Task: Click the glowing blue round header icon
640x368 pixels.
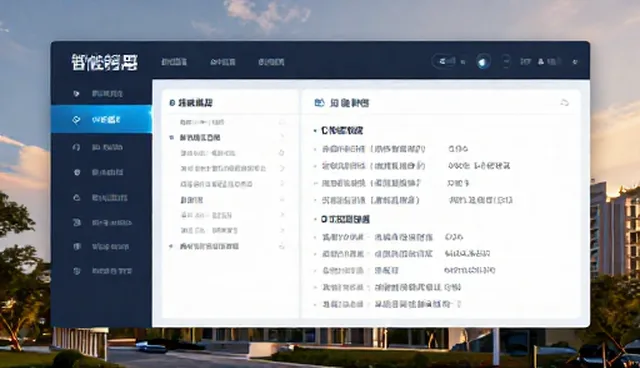Action: (x=483, y=62)
